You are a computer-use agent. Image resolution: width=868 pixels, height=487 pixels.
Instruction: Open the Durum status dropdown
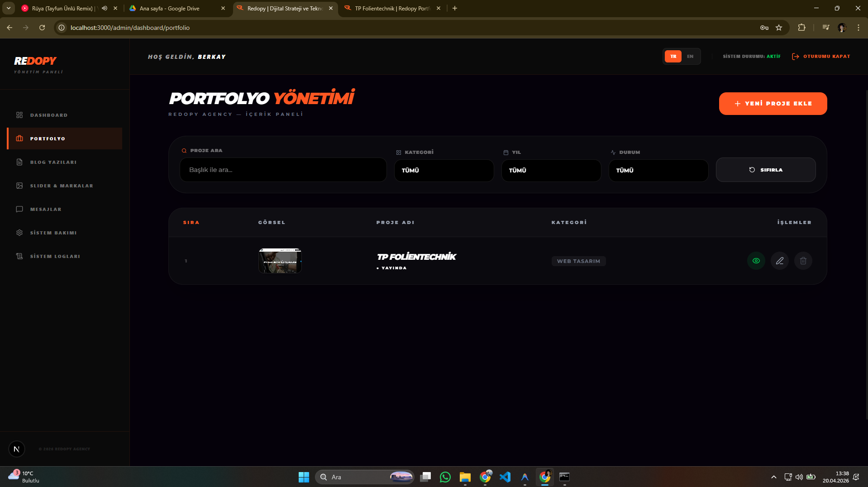(x=658, y=170)
